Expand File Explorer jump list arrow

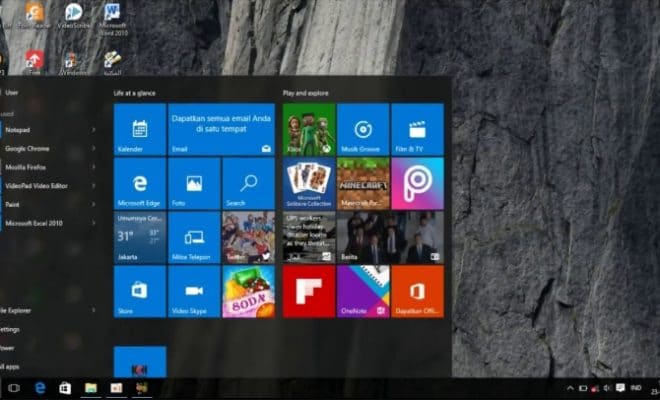tap(93, 310)
